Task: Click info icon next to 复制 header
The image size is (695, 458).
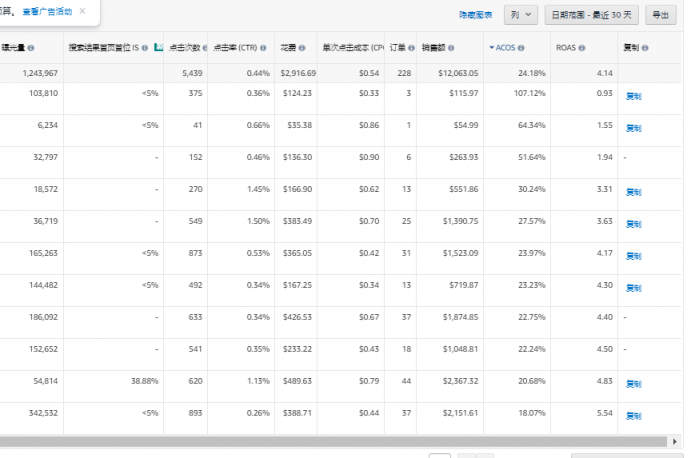Action: 645,48
